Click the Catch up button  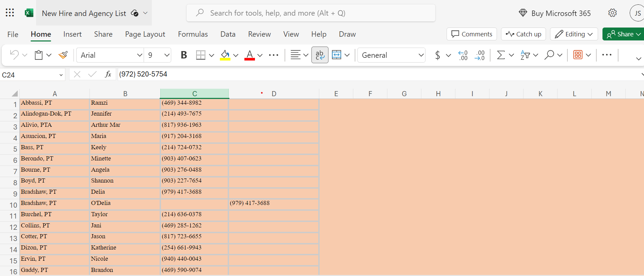click(x=524, y=34)
